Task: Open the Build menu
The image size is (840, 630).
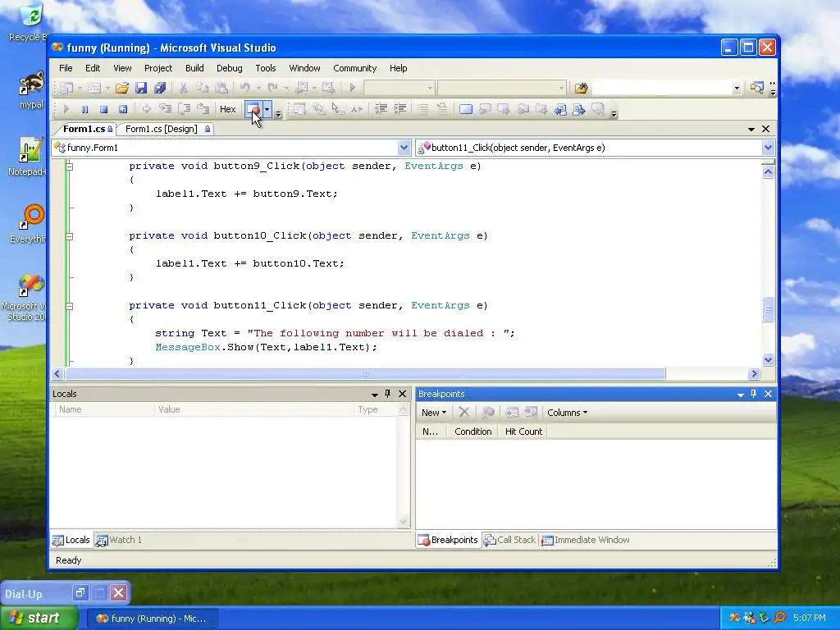Action: (194, 68)
